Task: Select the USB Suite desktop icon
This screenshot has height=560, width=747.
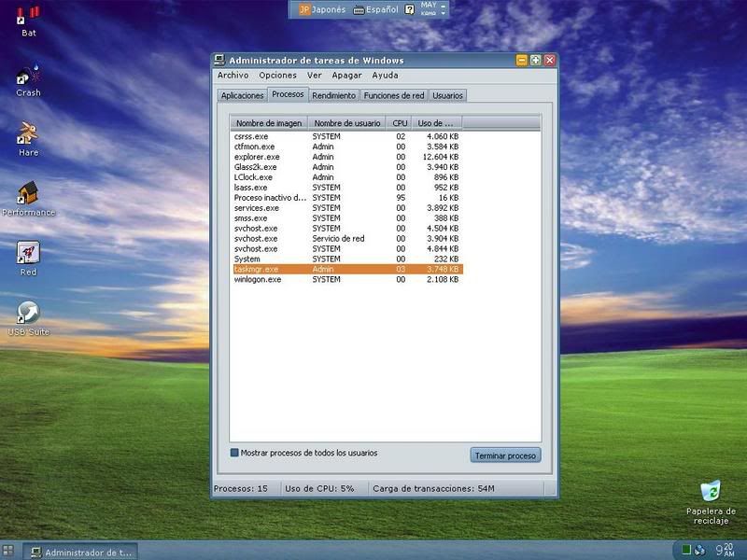Action: point(28,312)
